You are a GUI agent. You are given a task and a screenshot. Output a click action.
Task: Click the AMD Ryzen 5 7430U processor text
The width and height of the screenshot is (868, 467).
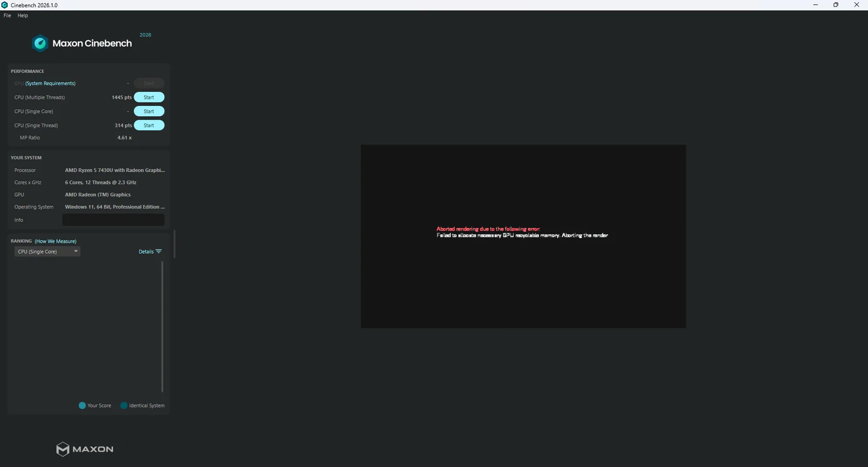114,170
